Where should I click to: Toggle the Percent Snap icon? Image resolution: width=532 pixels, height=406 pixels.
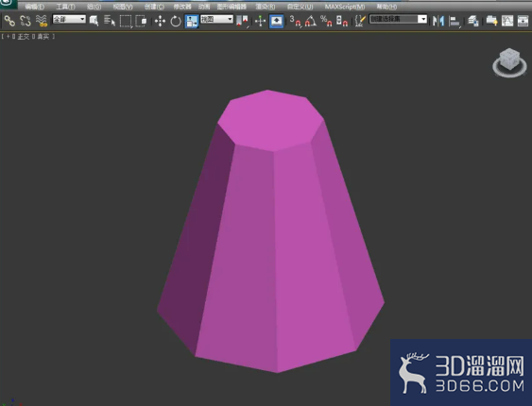pyautogui.click(x=326, y=21)
